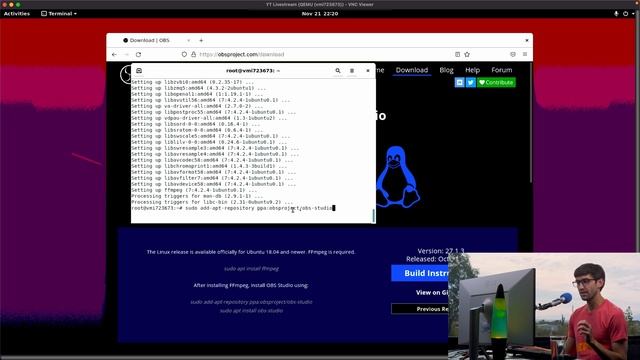Expand the system menu dropdown arrow

point(633,13)
